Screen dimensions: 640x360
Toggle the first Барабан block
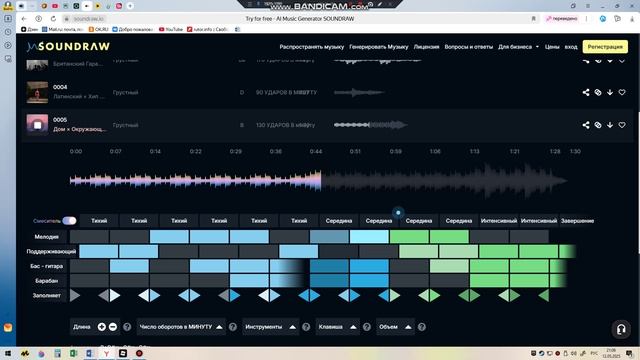(x=89, y=281)
